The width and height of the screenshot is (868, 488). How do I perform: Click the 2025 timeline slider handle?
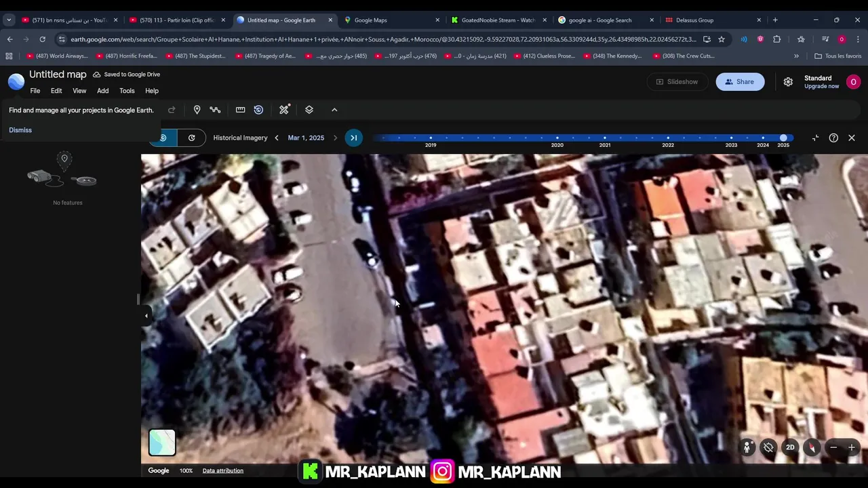(x=783, y=138)
